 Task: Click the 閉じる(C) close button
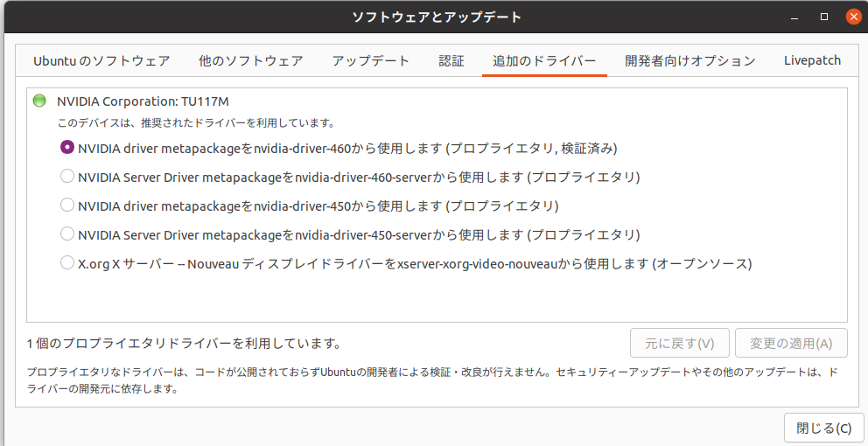point(823,428)
